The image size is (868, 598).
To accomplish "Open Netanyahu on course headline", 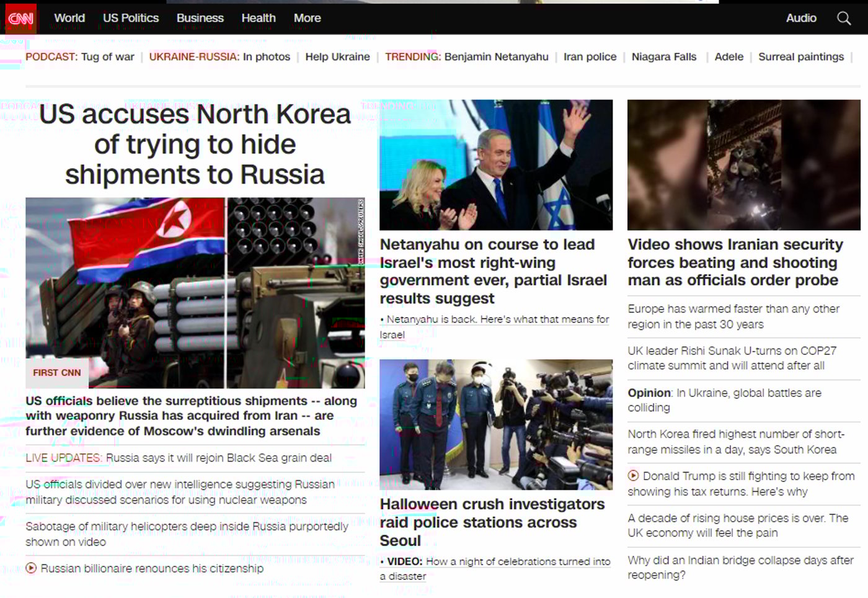I will coord(494,271).
